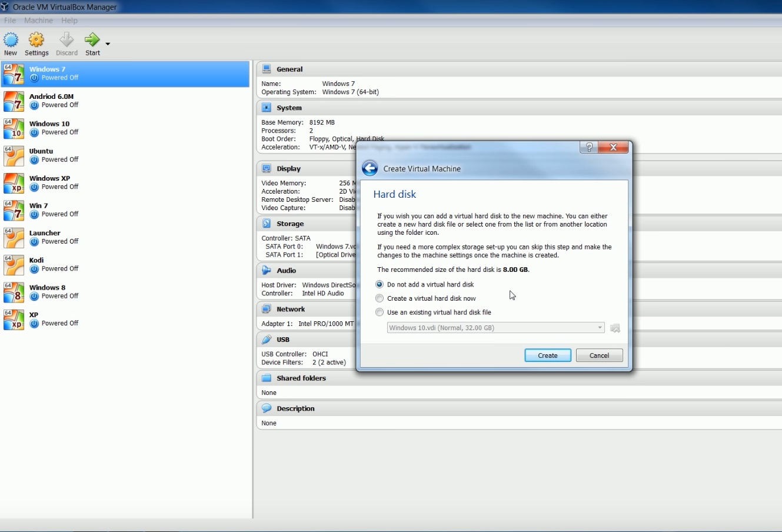Image resolution: width=782 pixels, height=532 pixels.
Task: Click the green Start arrow icon
Action: [x=92, y=40]
